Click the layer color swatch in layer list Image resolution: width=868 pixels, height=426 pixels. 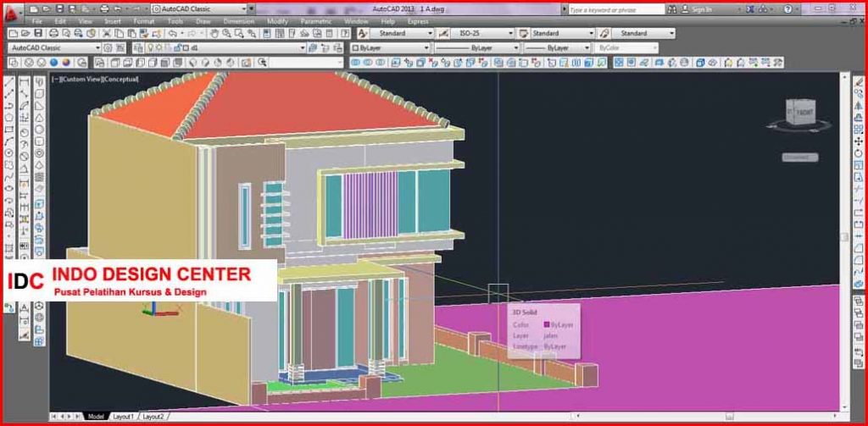tap(185, 48)
